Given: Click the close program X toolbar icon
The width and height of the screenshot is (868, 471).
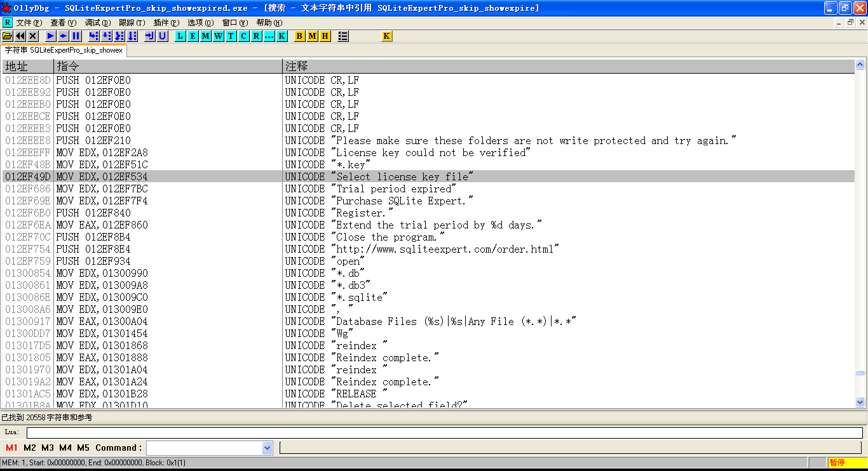Looking at the screenshot, I should (33, 36).
